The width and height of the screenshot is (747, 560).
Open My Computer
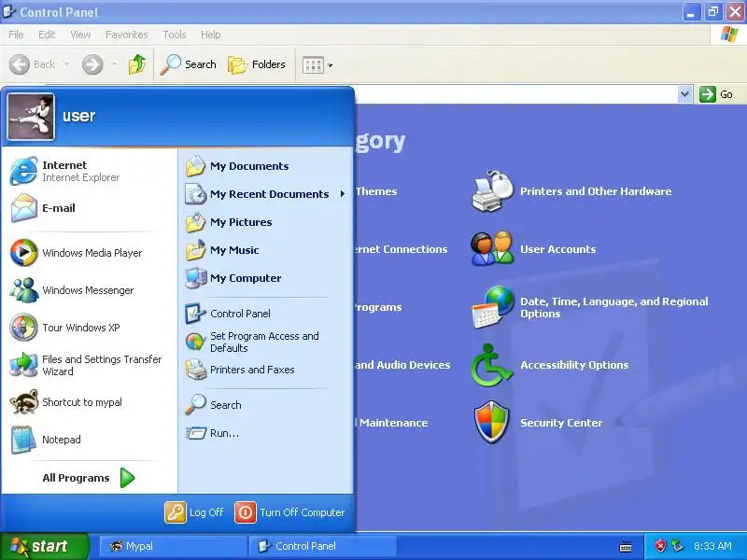tap(265, 278)
